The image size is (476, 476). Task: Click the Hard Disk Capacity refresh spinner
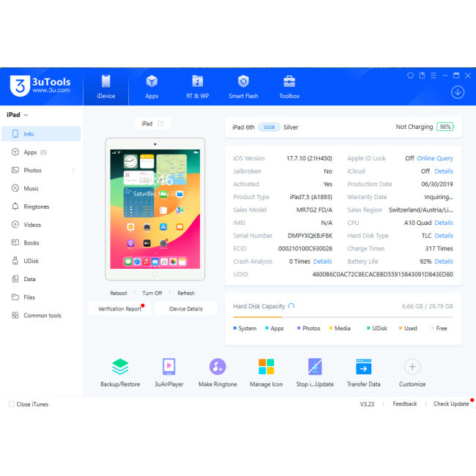tap(291, 305)
